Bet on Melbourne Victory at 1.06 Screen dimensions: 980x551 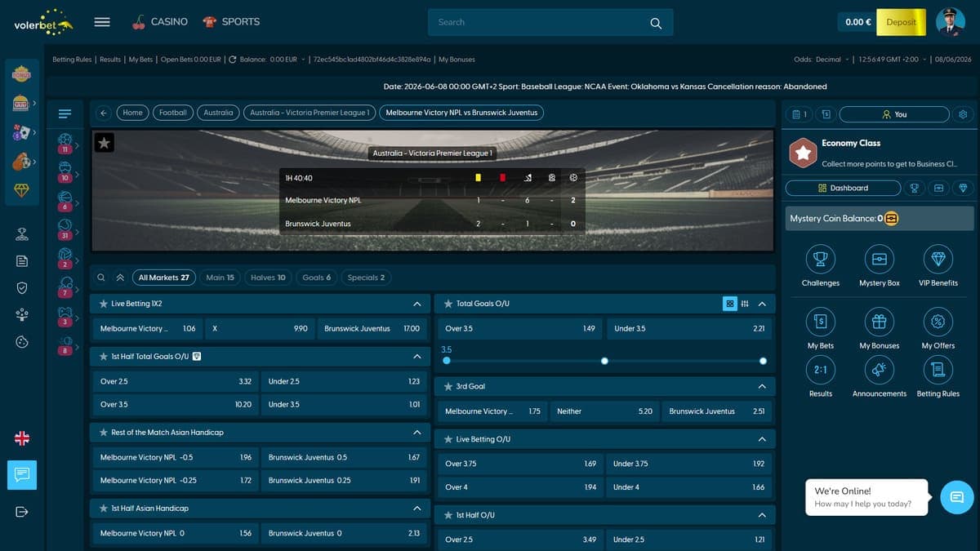click(x=147, y=328)
